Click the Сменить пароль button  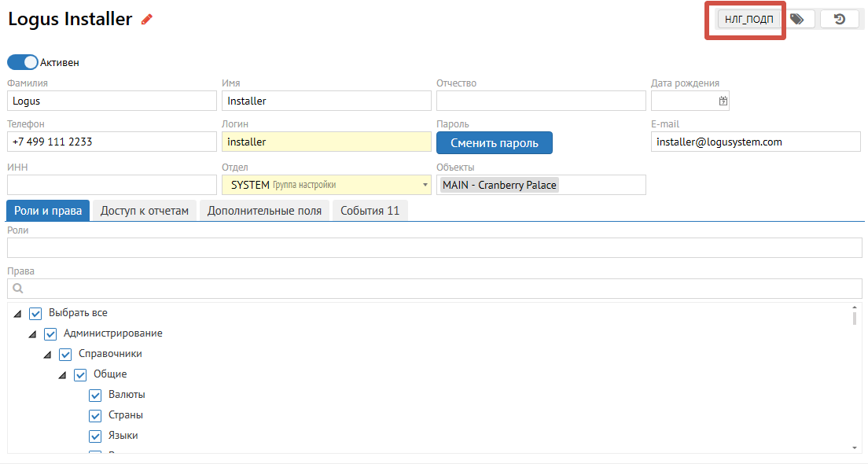click(494, 142)
